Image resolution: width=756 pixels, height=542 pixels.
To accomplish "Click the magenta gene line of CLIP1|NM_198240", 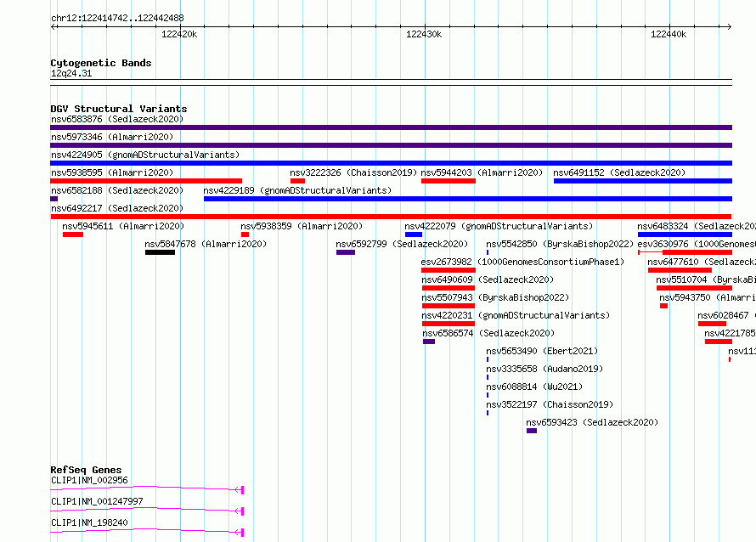I will pos(147,531).
